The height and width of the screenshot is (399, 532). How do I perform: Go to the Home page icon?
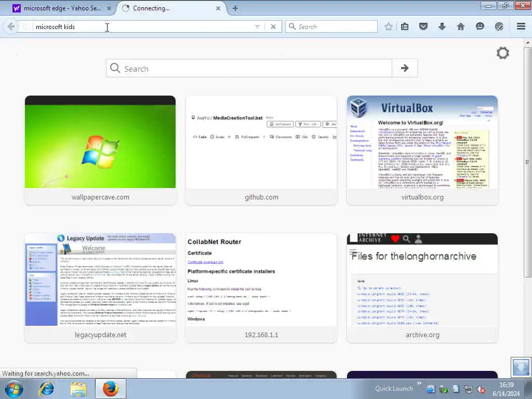[460, 26]
